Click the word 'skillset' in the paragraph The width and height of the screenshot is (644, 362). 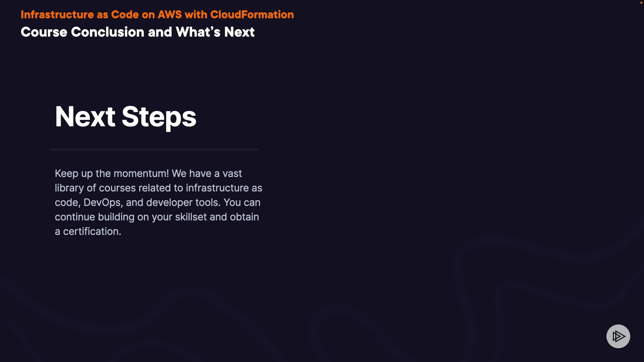click(x=191, y=217)
